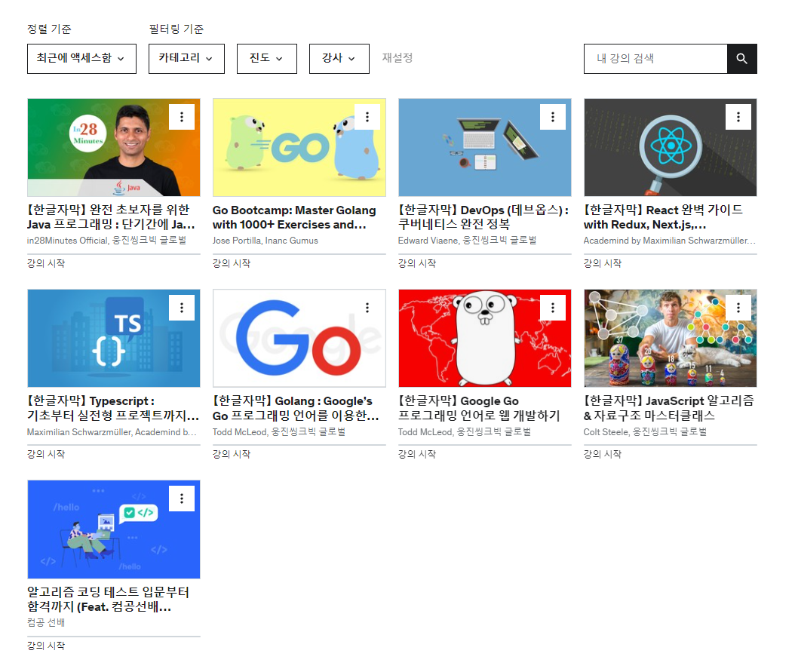Click instructor text Jose Portilla, Inanc Gumus
This screenshot has height=672, width=795.
pos(266,241)
